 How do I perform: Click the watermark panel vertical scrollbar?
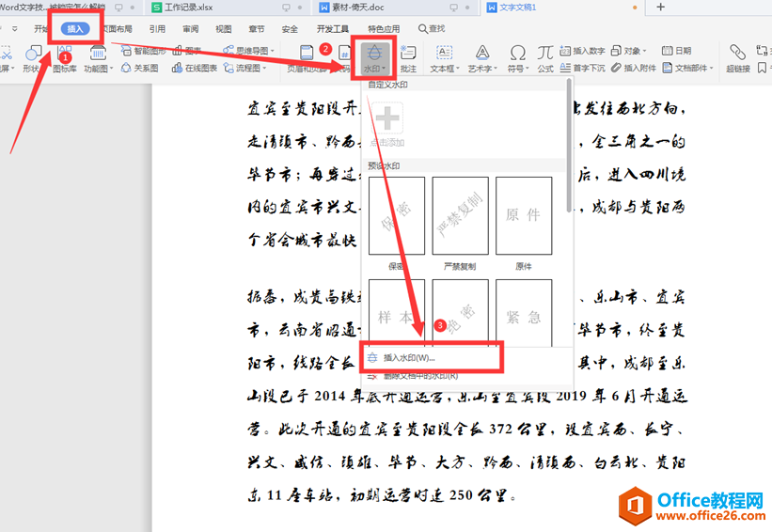(x=569, y=147)
